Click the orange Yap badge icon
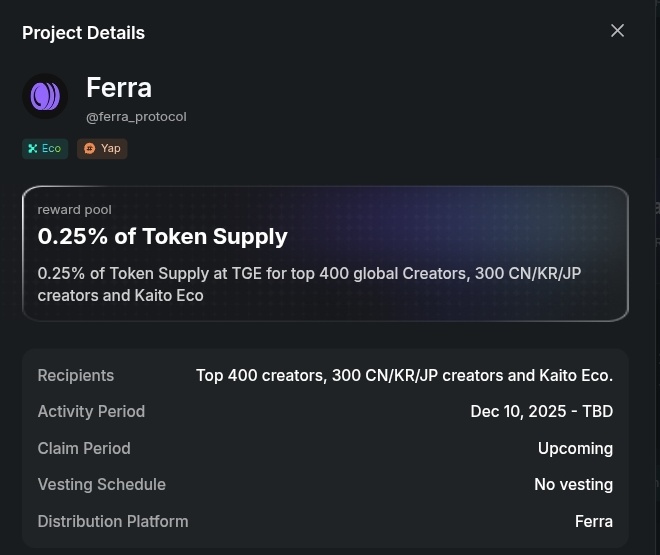The image size is (660, 555). [x=89, y=149]
